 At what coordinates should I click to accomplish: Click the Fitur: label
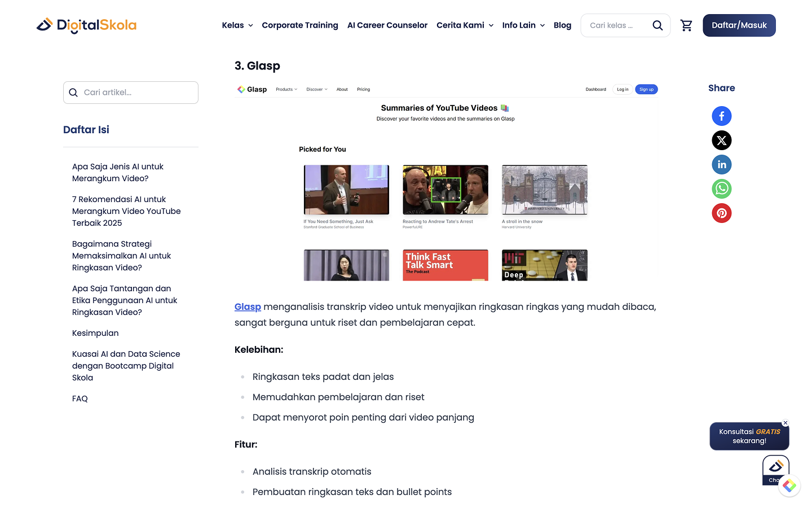tap(246, 445)
